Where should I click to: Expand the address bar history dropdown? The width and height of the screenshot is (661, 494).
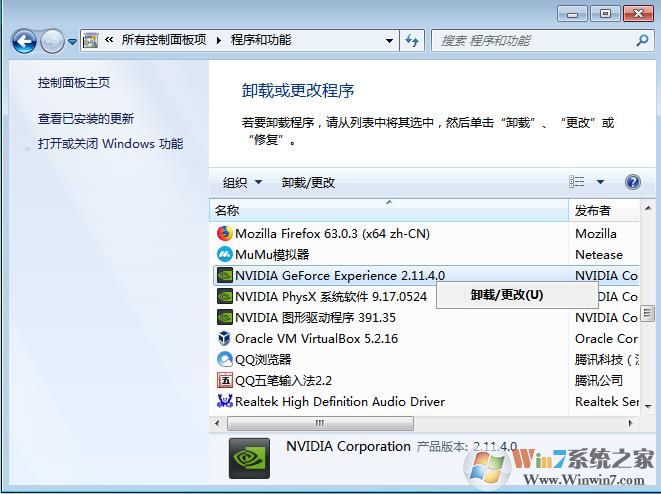pos(390,40)
